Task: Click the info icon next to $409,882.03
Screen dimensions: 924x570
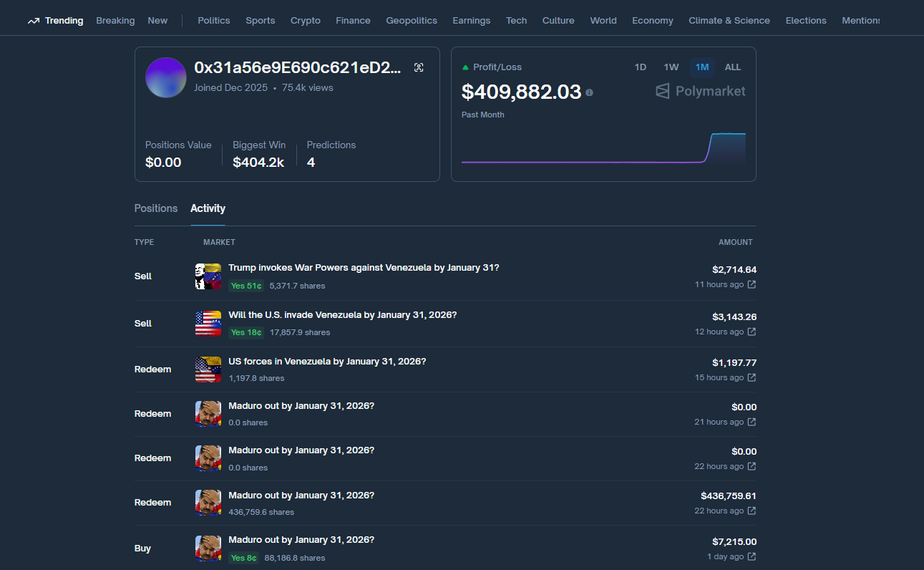Action: click(x=588, y=92)
